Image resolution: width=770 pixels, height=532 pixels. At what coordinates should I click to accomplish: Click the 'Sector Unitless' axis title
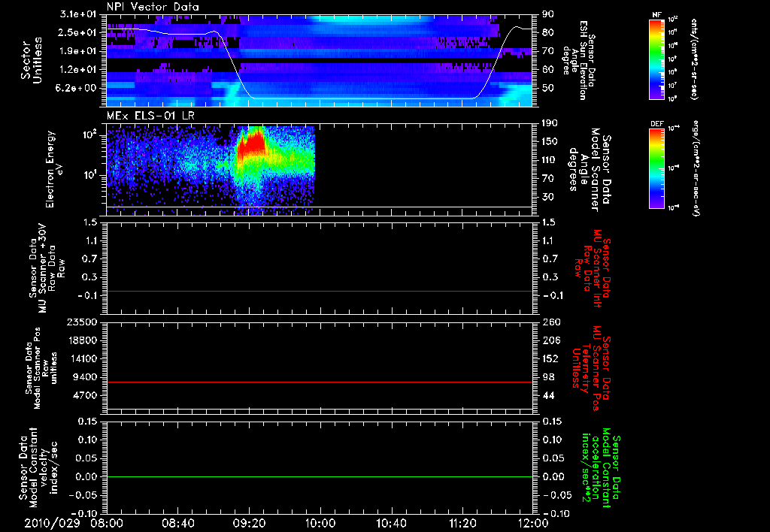pyautogui.click(x=31, y=60)
